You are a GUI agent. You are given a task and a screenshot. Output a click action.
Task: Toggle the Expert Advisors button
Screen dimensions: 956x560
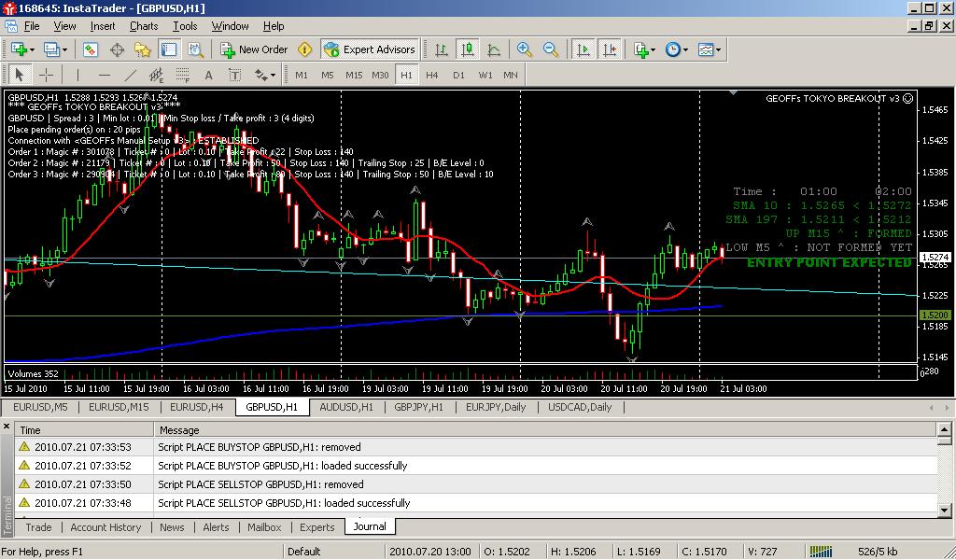370,49
